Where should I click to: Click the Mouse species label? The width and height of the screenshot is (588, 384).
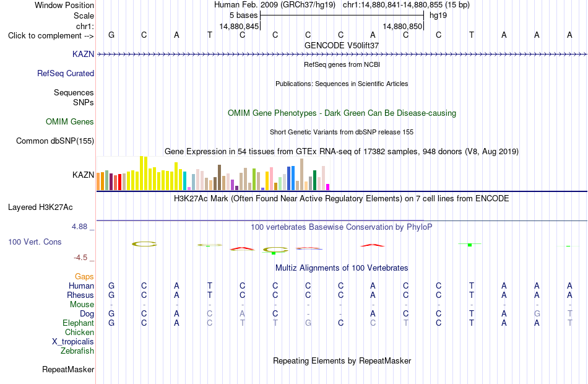click(x=82, y=305)
